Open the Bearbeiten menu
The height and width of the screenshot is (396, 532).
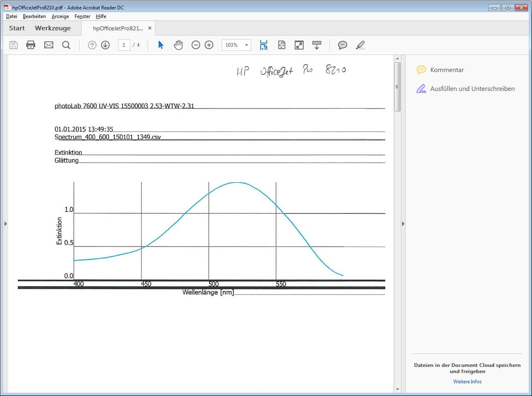tap(34, 16)
